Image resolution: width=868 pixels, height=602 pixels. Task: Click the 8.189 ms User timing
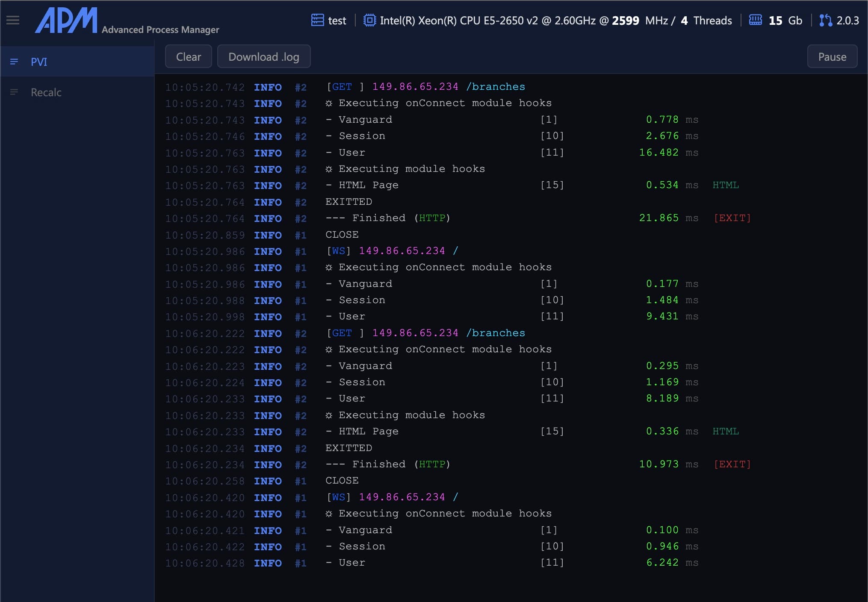[x=672, y=398]
